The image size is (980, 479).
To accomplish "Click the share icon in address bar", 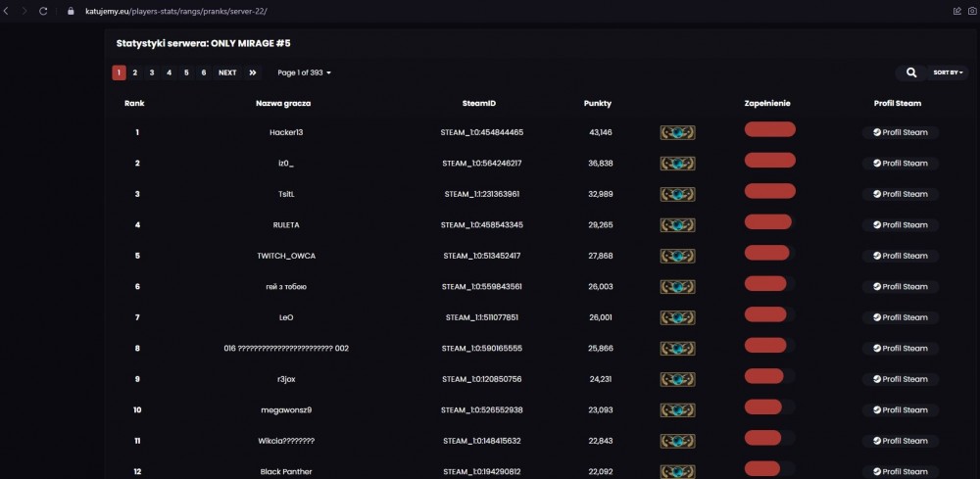I will click(x=956, y=11).
